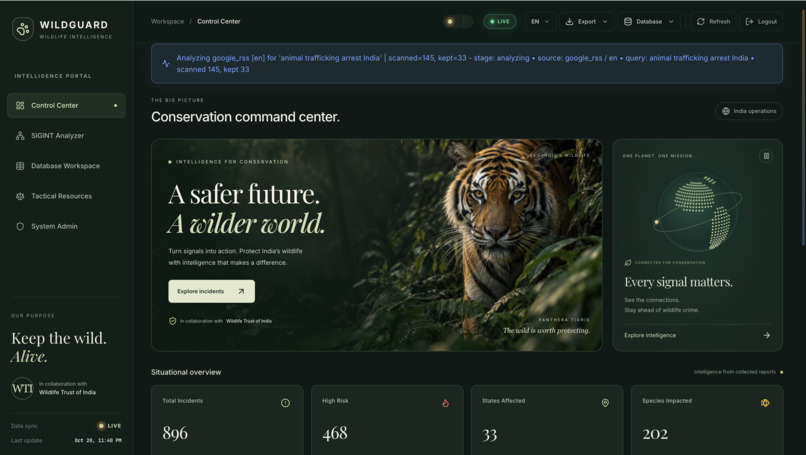Click the SIGINT Analyzer network icon
The image size is (806, 455).
click(20, 136)
